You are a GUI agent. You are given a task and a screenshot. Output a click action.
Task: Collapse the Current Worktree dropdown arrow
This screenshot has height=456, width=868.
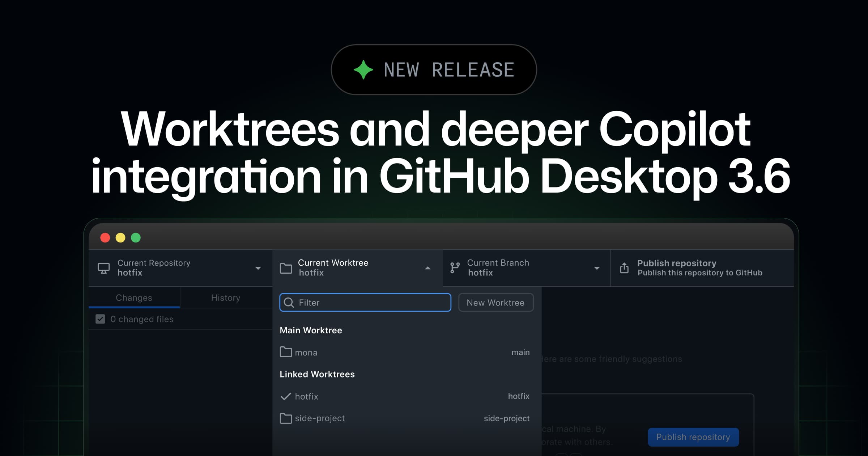[x=427, y=268]
